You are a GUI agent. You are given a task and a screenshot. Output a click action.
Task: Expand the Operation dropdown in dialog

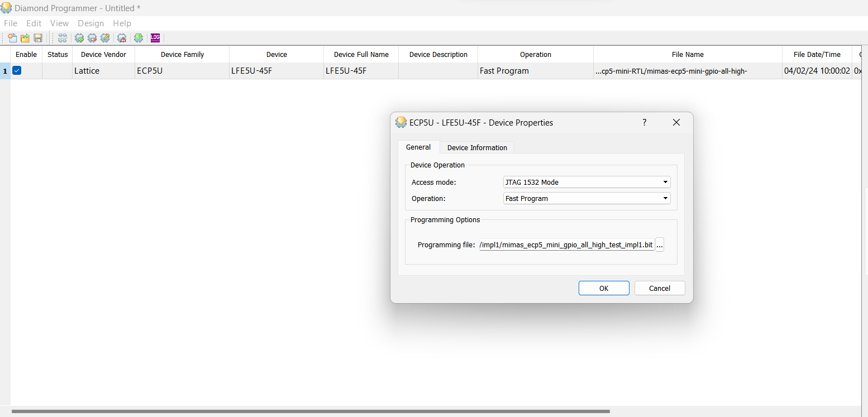(x=586, y=198)
